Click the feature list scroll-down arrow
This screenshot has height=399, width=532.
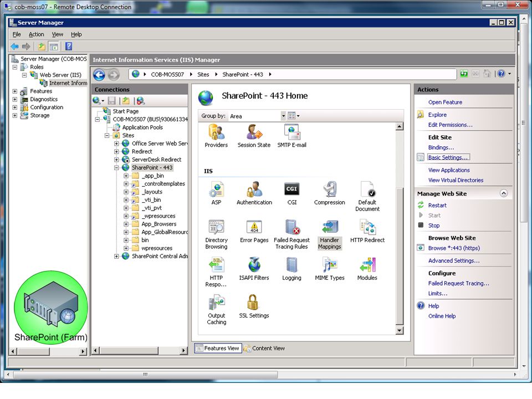pos(400,330)
